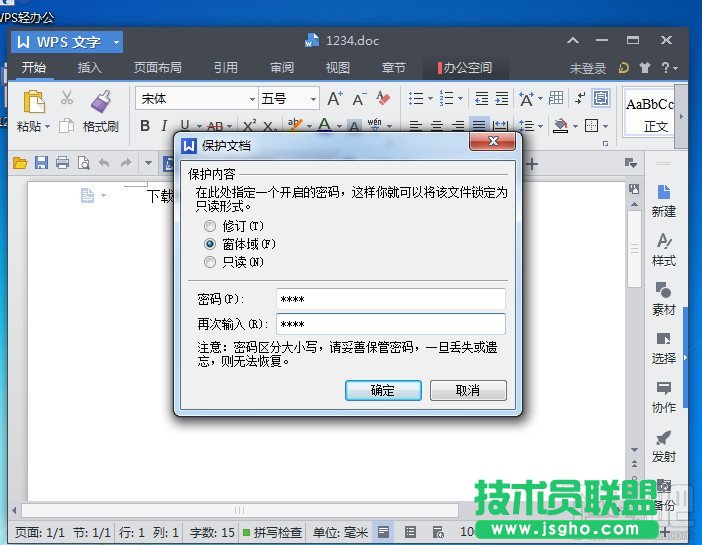Decrease font size with A- icon
Screen dimensions: 702x545
tap(359, 99)
